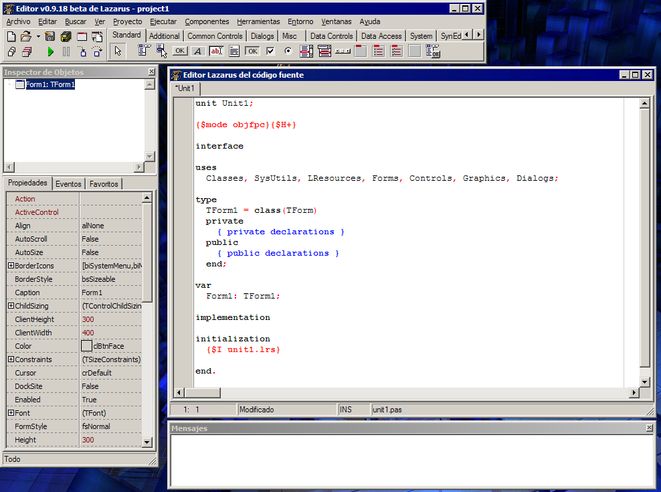Open the Ejecutar menu
661x492 pixels.
click(163, 22)
